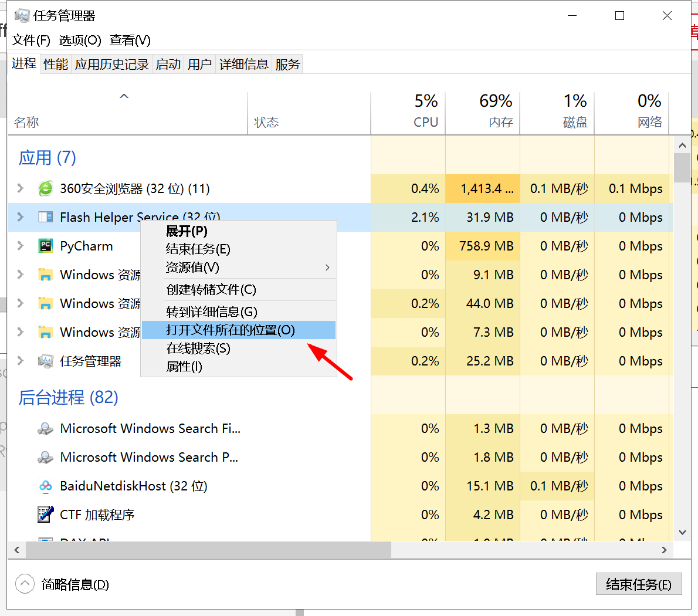This screenshot has width=698, height=616.
Task: Switch to the 启动 tab
Action: 168,64
